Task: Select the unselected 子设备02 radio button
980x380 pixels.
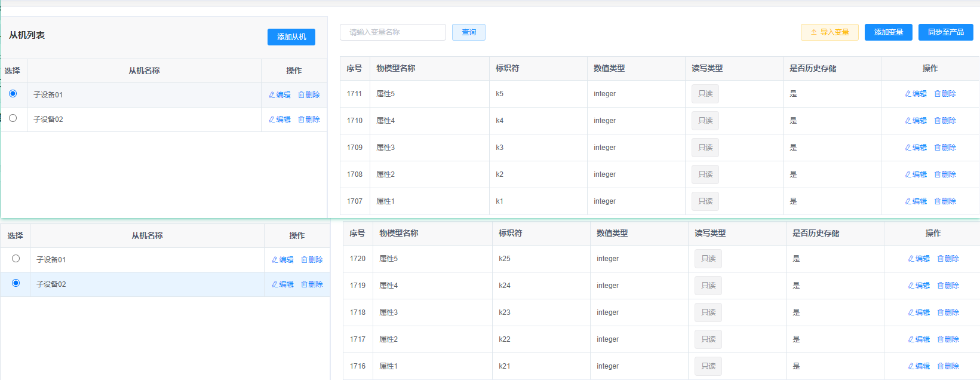Action: pos(13,118)
